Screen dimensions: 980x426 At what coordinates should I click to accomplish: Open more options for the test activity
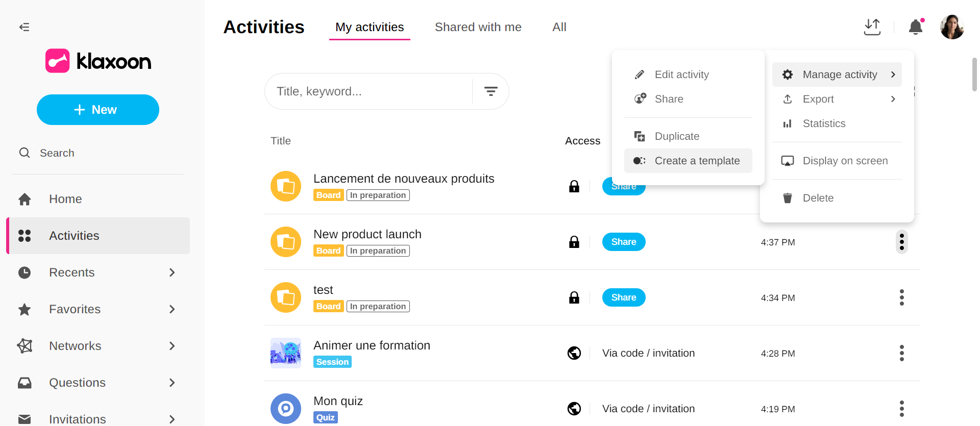coord(901,297)
